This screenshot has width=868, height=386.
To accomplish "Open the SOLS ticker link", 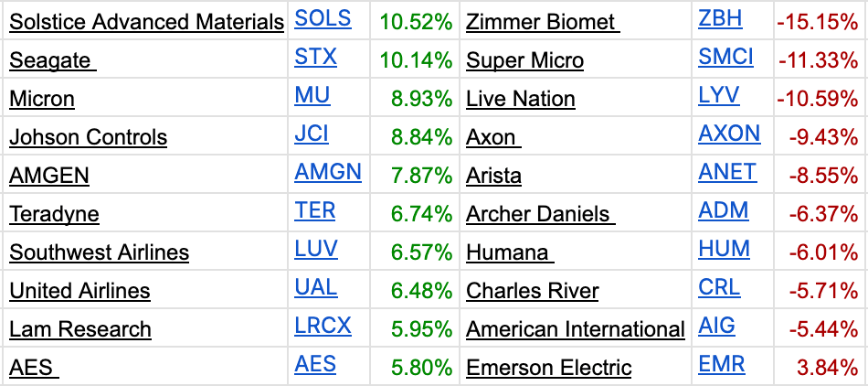I will point(323,19).
